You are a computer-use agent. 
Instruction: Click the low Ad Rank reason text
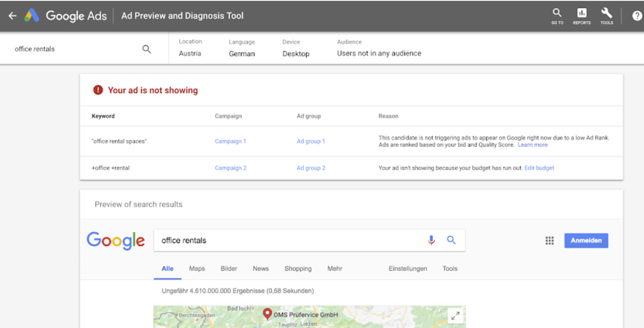(x=494, y=141)
